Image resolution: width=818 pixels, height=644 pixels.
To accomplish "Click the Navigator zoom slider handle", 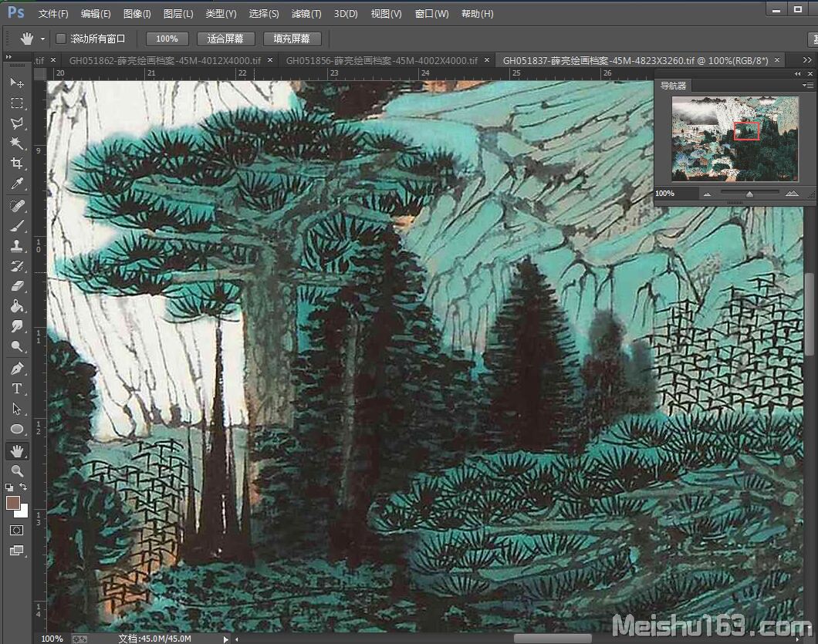I will (x=749, y=194).
